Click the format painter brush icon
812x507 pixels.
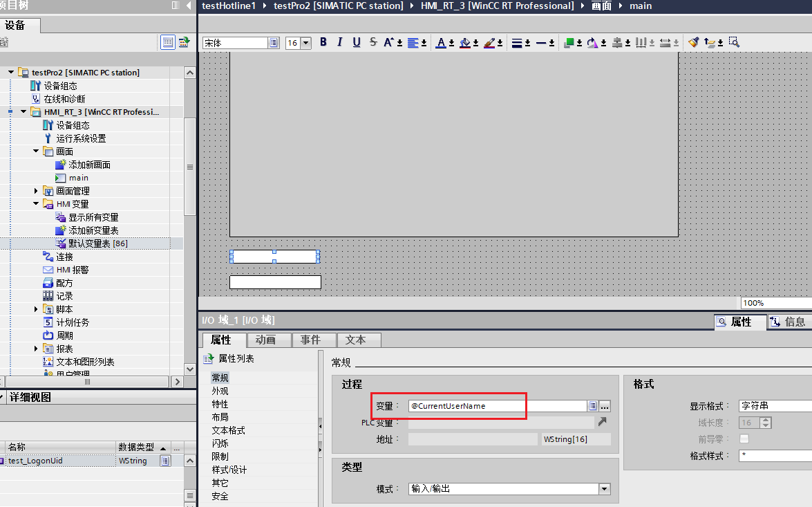pyautogui.click(x=693, y=42)
